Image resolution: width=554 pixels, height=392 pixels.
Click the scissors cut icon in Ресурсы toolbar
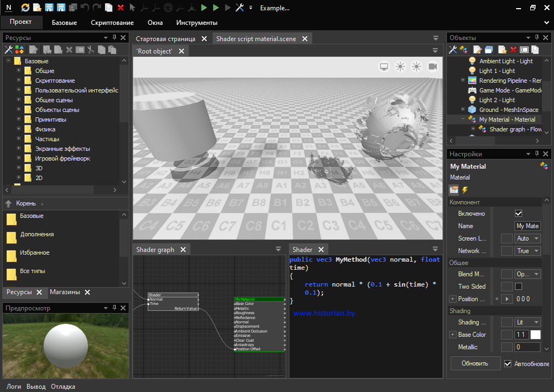pyautogui.click(x=91, y=50)
